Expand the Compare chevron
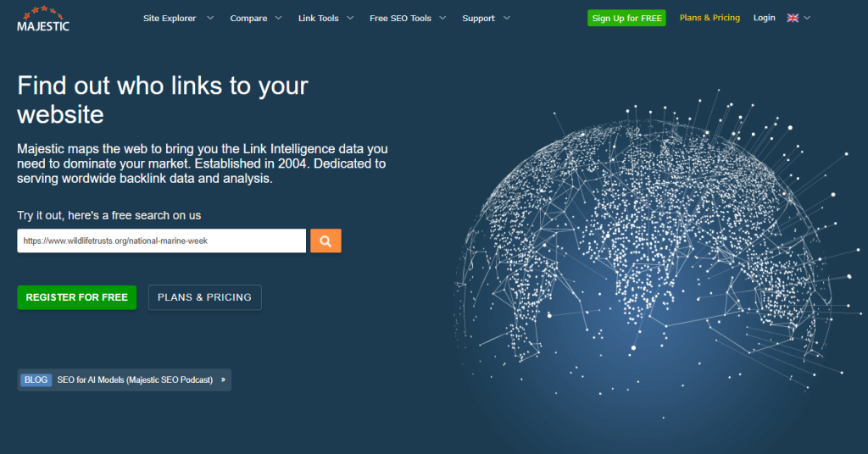The height and width of the screenshot is (454, 868). (x=278, y=19)
